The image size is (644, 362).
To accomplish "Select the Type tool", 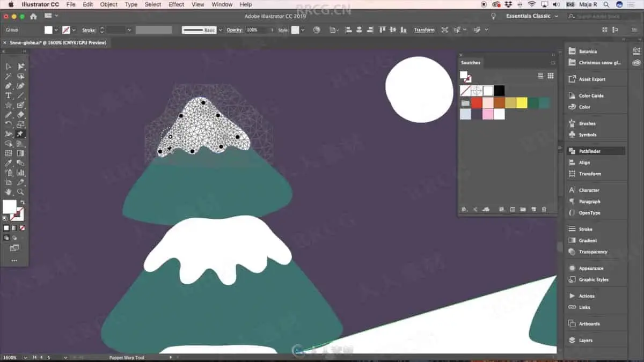I will [9, 95].
